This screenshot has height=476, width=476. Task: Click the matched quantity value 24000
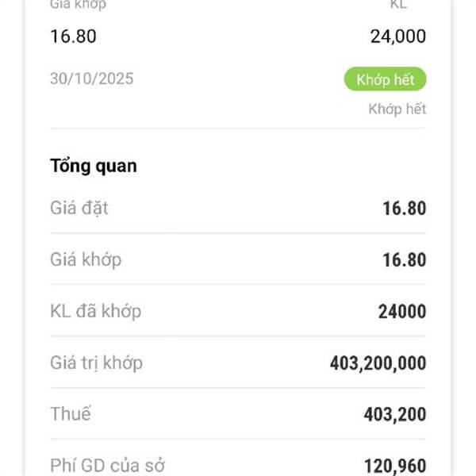tap(401, 312)
